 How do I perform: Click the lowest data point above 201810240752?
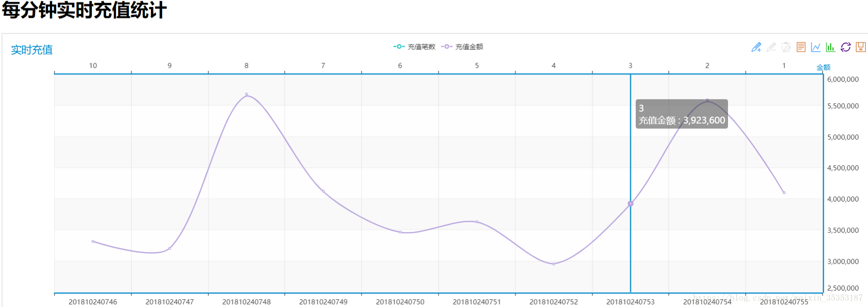click(x=554, y=264)
